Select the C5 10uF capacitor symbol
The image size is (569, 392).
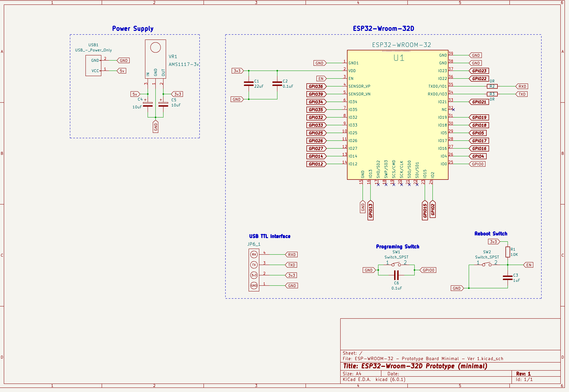[163, 104]
